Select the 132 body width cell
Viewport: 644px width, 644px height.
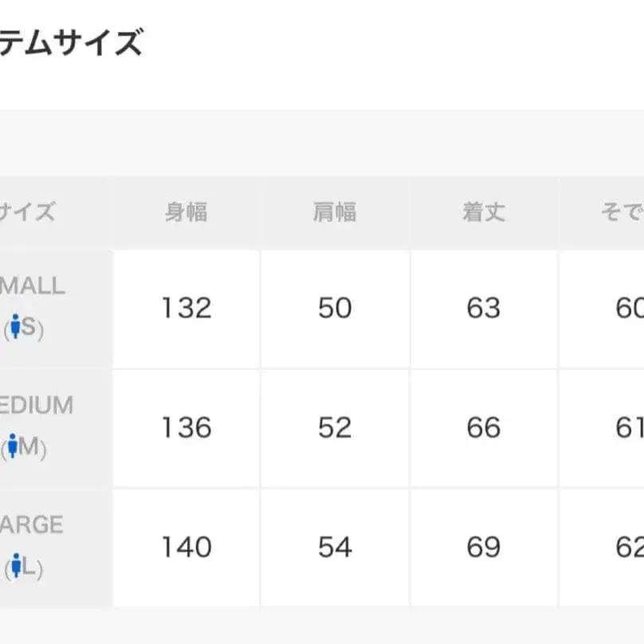pos(187,308)
